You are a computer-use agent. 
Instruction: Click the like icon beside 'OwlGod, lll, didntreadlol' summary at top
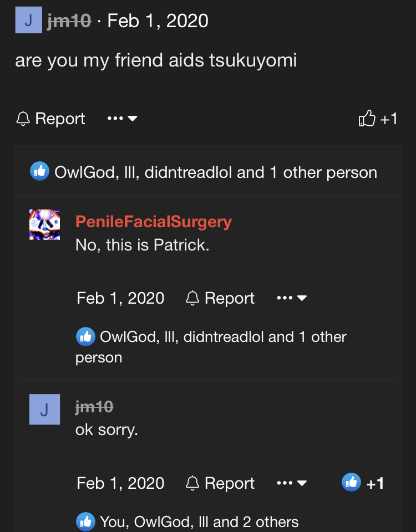pos(39,172)
